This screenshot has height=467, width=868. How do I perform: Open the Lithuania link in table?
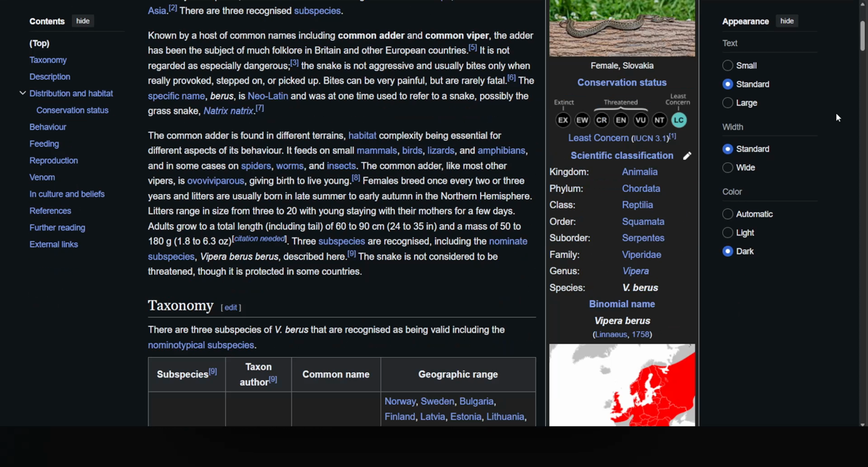click(505, 417)
